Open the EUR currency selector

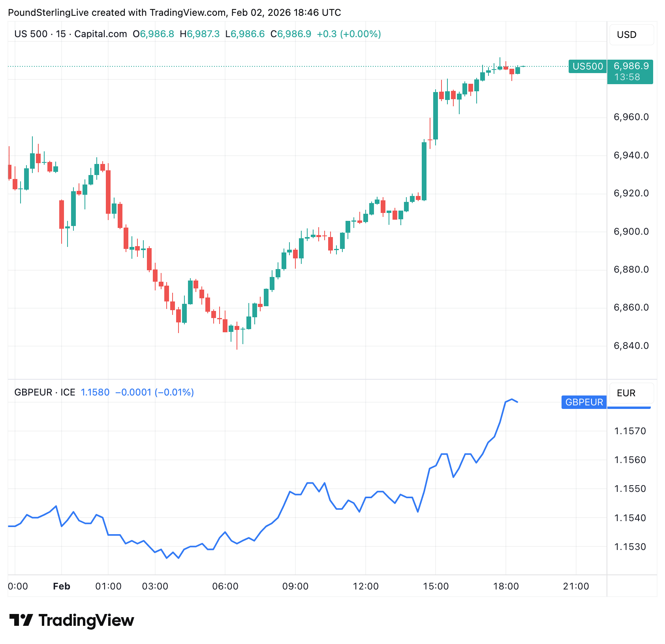(631, 393)
